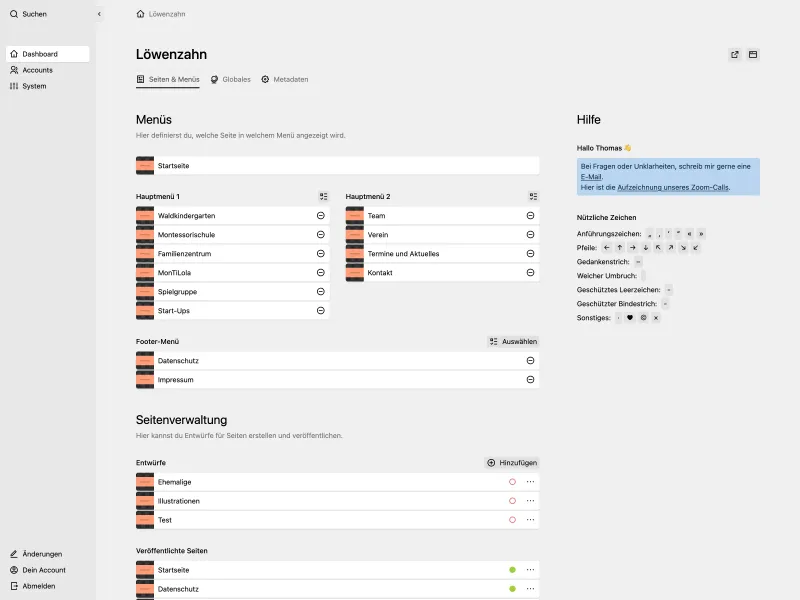800x600 pixels.
Task: Collapse the left sidebar with the chevron
Action: (98, 14)
